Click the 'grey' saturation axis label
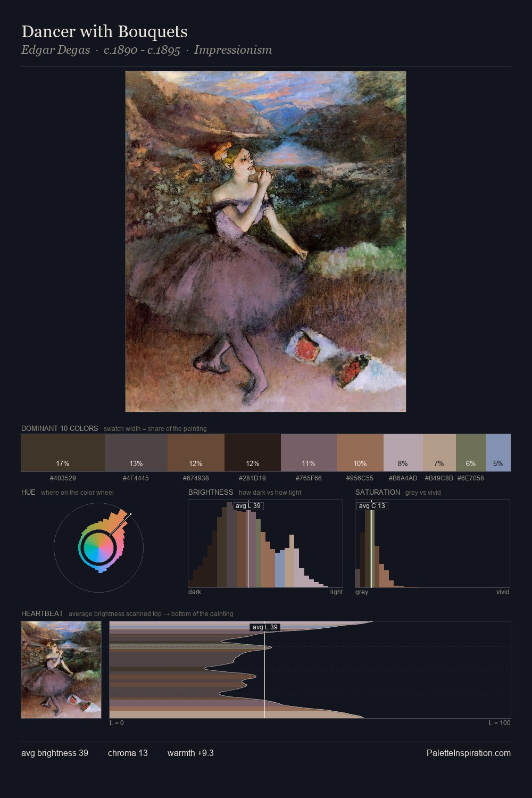 (x=362, y=592)
